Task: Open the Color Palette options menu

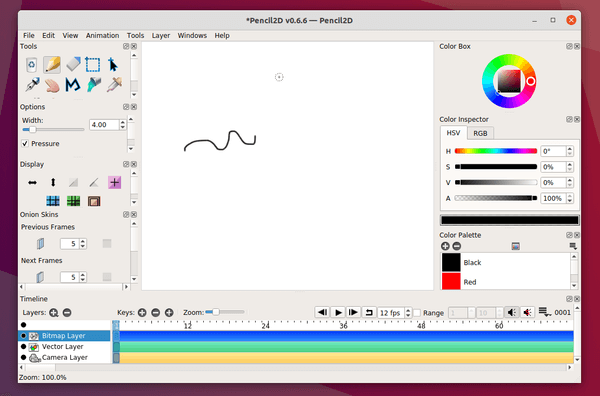Action: pos(573,246)
